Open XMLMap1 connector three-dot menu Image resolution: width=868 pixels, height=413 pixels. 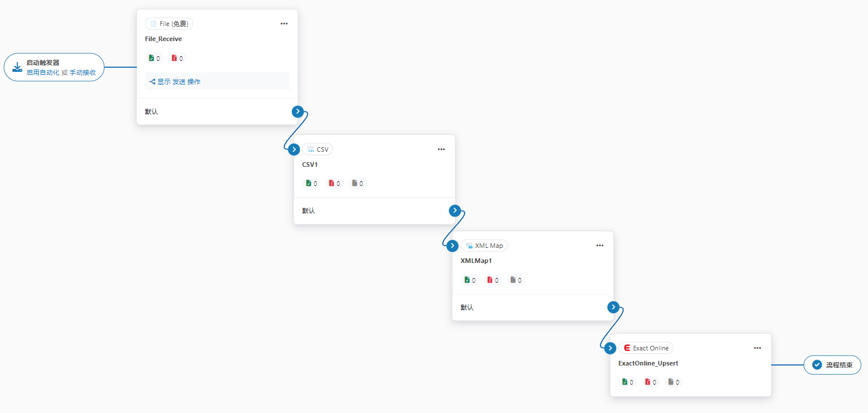click(600, 246)
